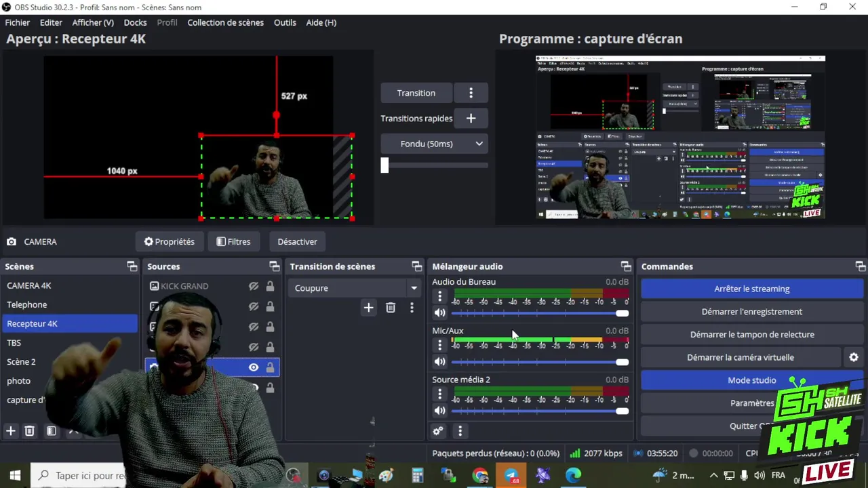Add a configurable transition in Transition de scènes
868x488 pixels.
(368, 308)
